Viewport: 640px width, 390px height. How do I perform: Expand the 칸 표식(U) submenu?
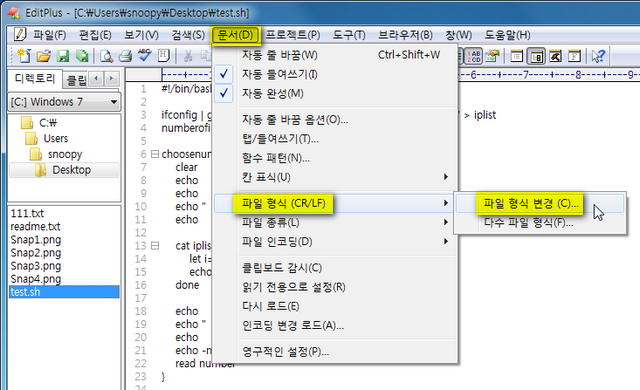click(x=334, y=177)
